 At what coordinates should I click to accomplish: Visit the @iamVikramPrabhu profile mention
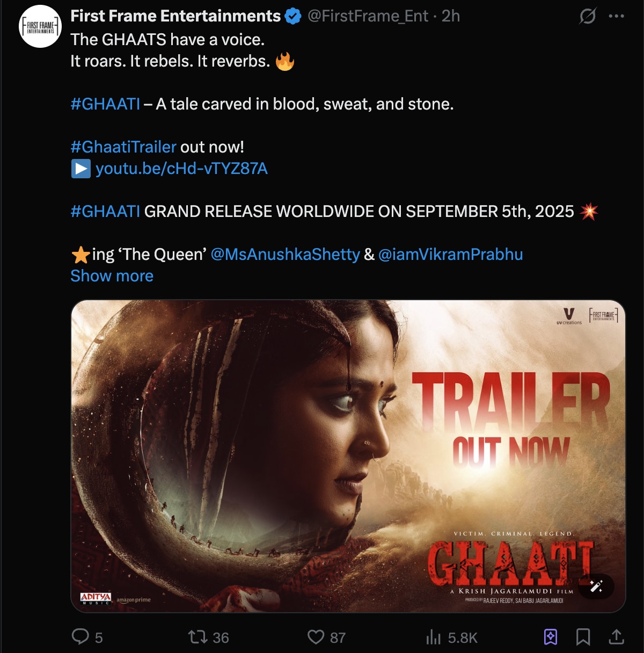[x=450, y=255]
